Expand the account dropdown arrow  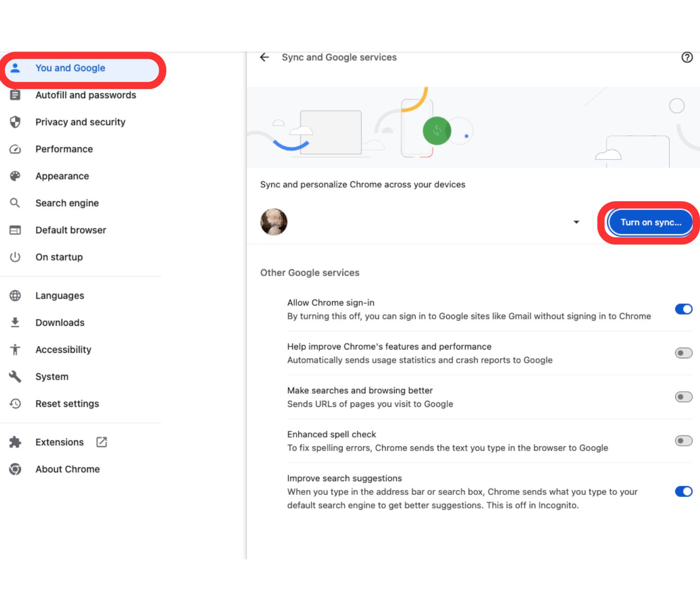577,222
